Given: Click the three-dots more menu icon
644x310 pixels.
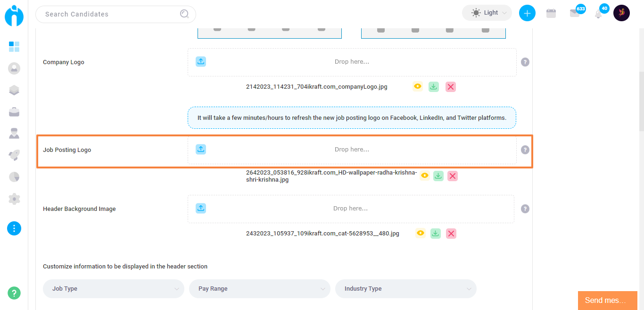Looking at the screenshot, I should pyautogui.click(x=14, y=228).
